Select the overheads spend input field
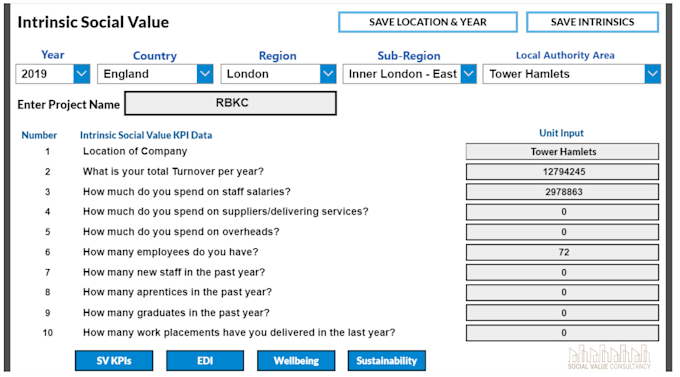680x377 pixels. 562,232
